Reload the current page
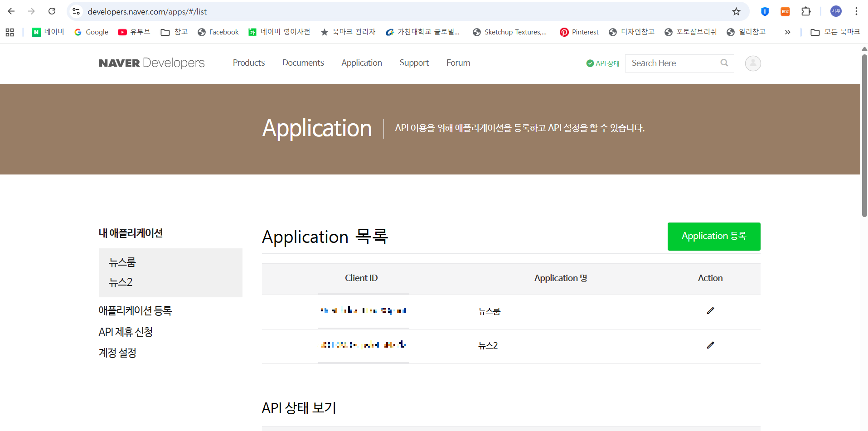The image size is (868, 431). [52, 11]
